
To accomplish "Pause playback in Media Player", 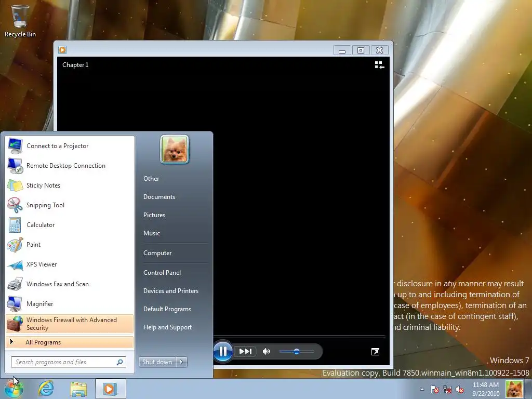I will coord(223,352).
